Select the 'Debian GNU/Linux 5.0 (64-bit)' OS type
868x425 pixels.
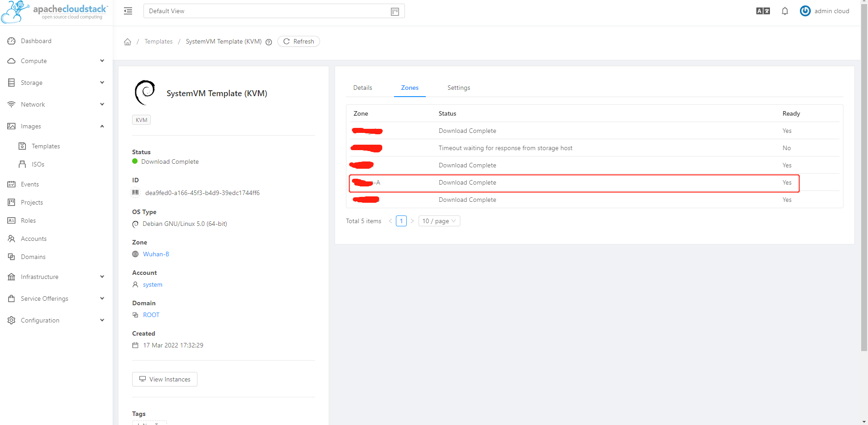coord(185,224)
